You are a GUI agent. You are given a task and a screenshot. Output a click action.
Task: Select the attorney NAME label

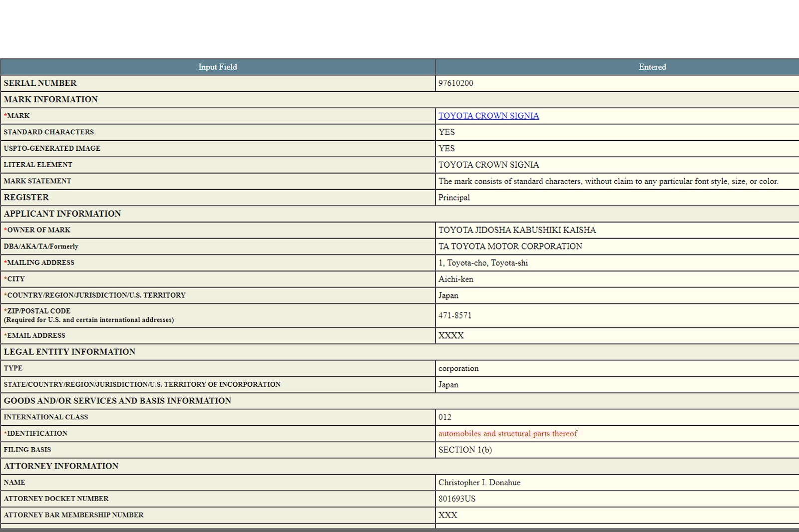pyautogui.click(x=14, y=483)
